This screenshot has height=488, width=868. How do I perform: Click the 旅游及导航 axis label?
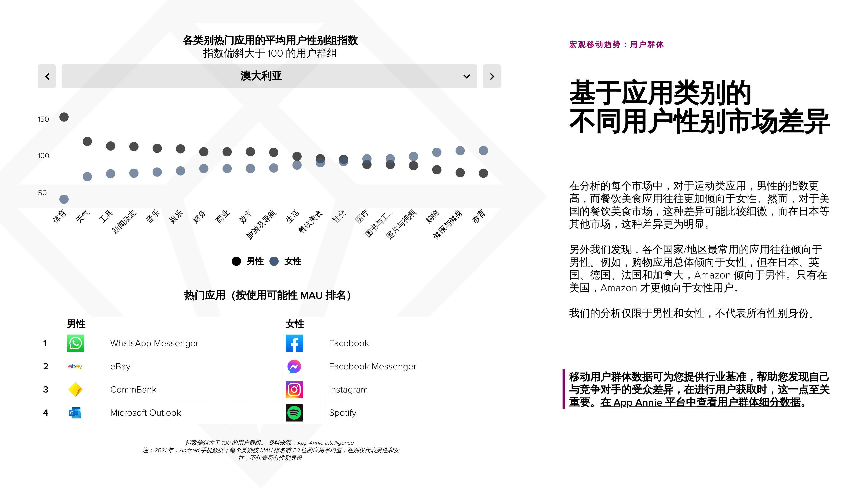[x=261, y=225]
